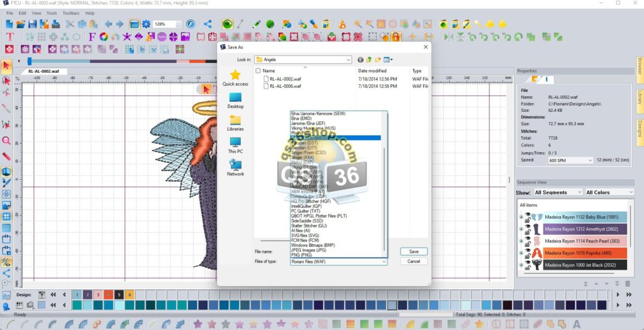Click the Save button in dialog
Screen dimensions: 644x330
pyautogui.click(x=414, y=251)
